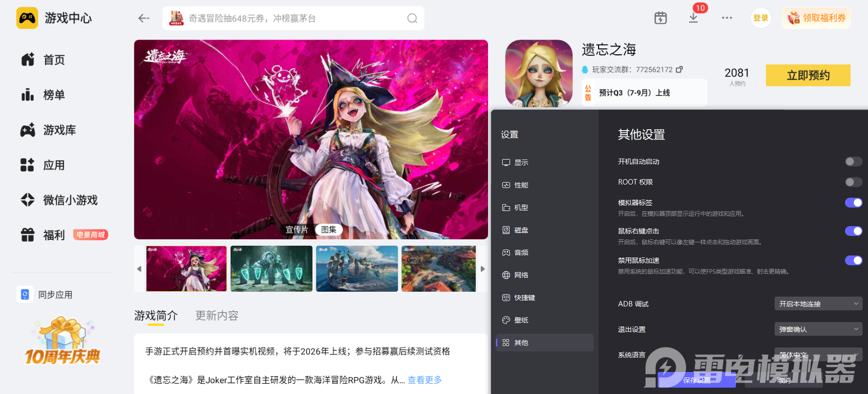Show previous screenshots with the left arrow
The height and width of the screenshot is (394, 868).
[139, 269]
